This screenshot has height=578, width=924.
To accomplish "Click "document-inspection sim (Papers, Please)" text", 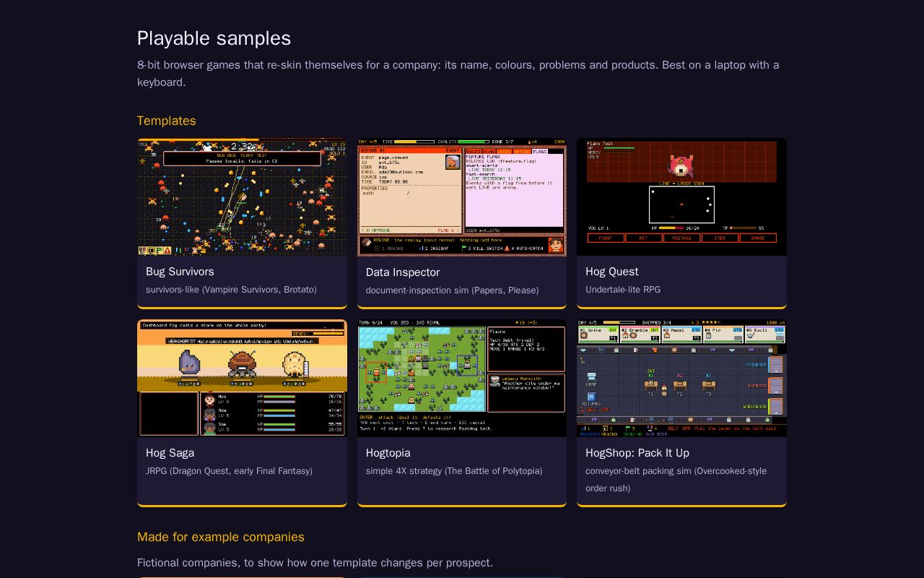I will 452,290.
